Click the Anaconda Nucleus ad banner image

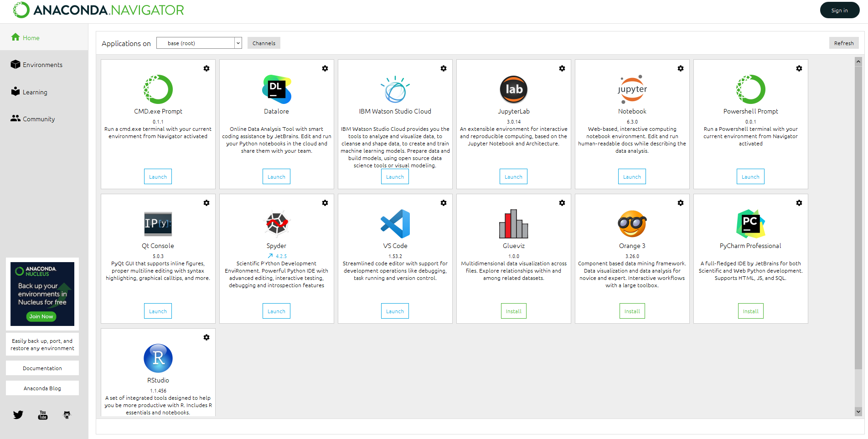(42, 294)
